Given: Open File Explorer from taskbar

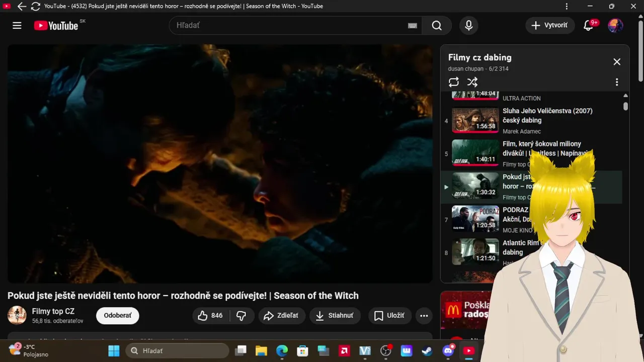Looking at the screenshot, I should coord(261,350).
